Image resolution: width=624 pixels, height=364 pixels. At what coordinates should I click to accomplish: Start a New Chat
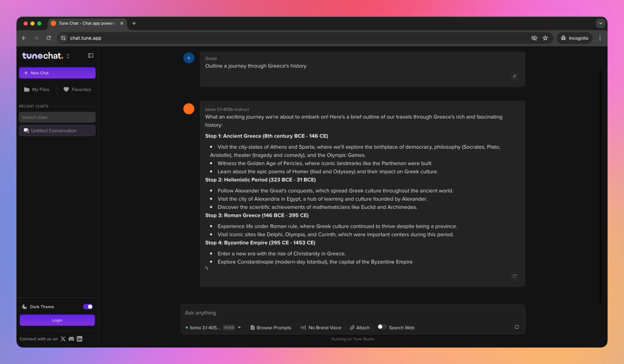[x=57, y=73]
